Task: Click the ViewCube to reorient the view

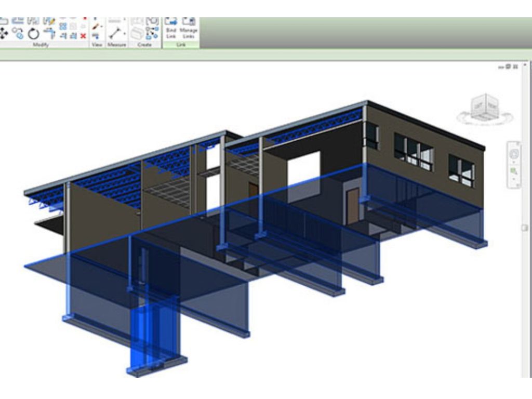Action: tap(485, 108)
